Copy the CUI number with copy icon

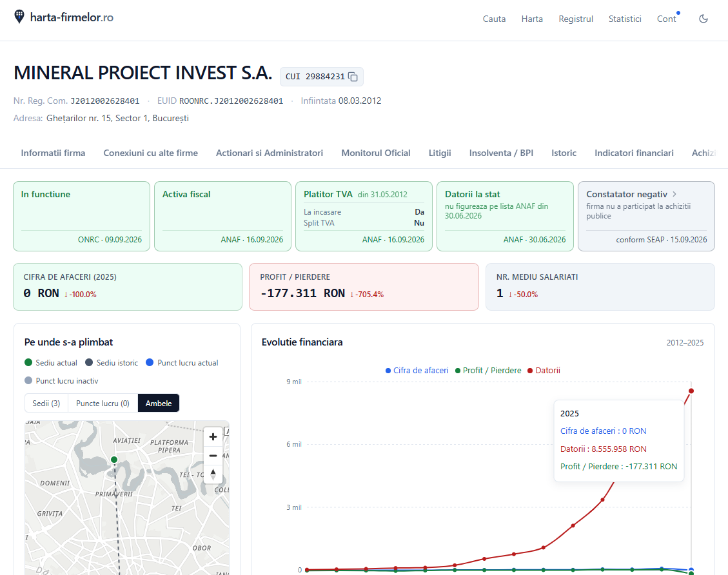353,77
